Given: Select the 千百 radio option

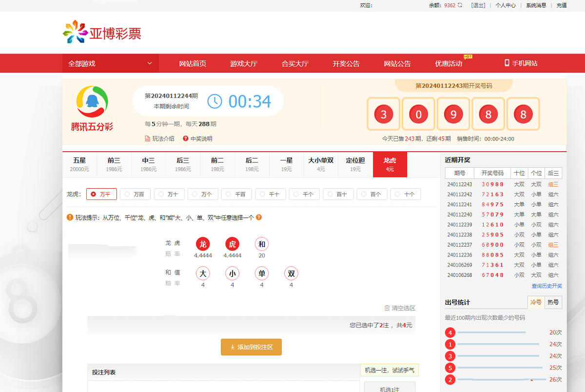Looking at the screenshot, I should (x=236, y=194).
